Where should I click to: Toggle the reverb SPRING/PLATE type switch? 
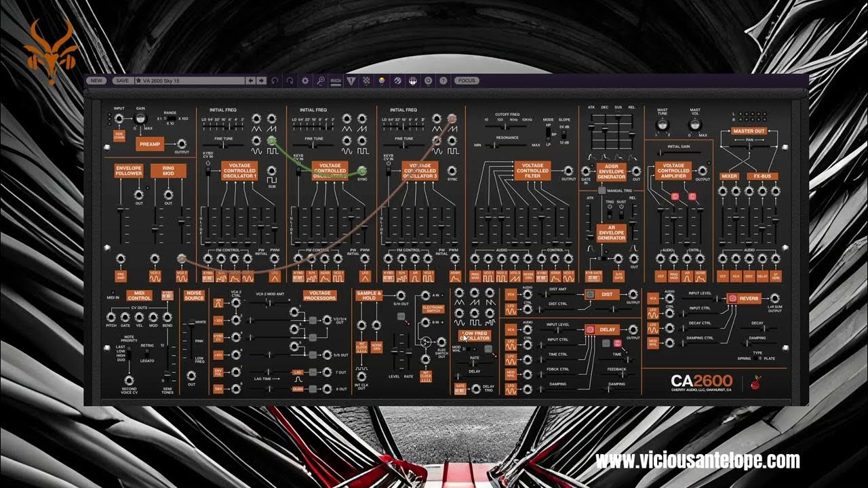(757, 359)
